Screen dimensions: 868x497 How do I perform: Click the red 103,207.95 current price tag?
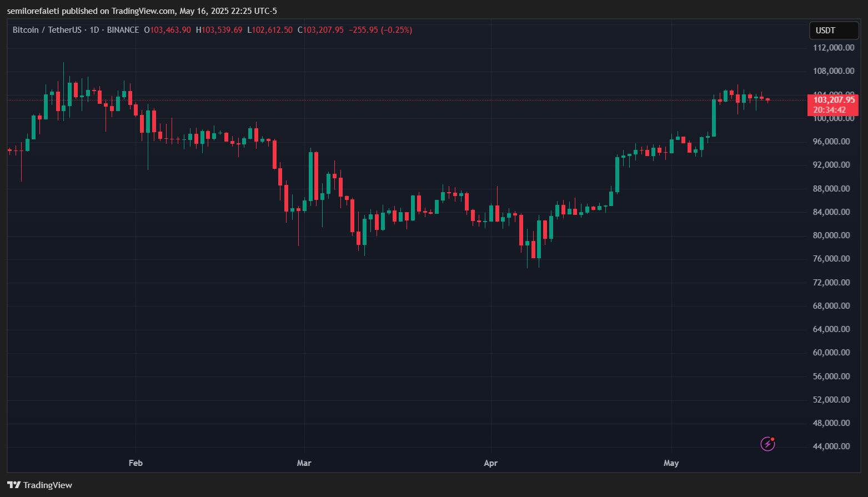click(x=833, y=100)
